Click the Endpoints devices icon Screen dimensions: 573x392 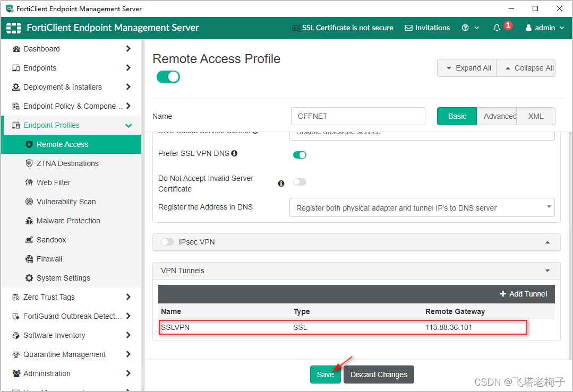(x=16, y=68)
